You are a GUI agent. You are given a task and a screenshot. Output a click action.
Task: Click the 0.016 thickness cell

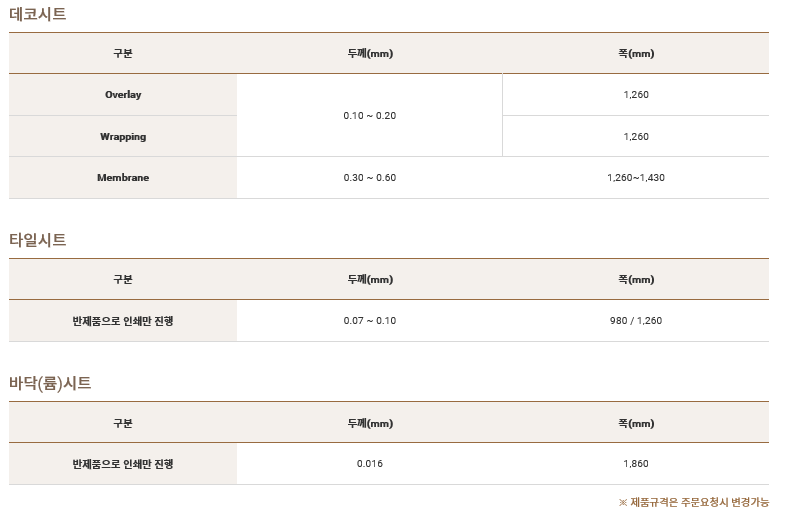[x=370, y=463]
